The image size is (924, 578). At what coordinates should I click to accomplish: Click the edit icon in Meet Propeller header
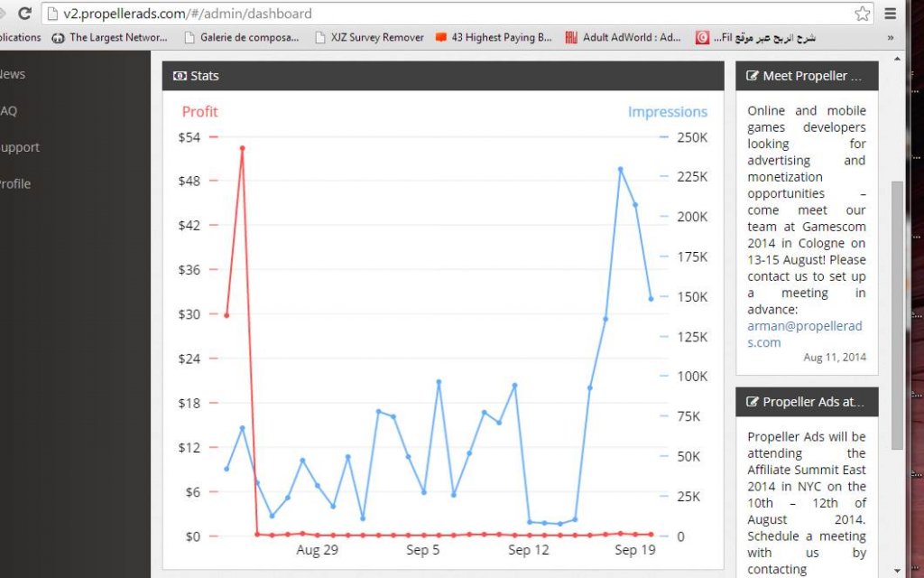tap(753, 76)
